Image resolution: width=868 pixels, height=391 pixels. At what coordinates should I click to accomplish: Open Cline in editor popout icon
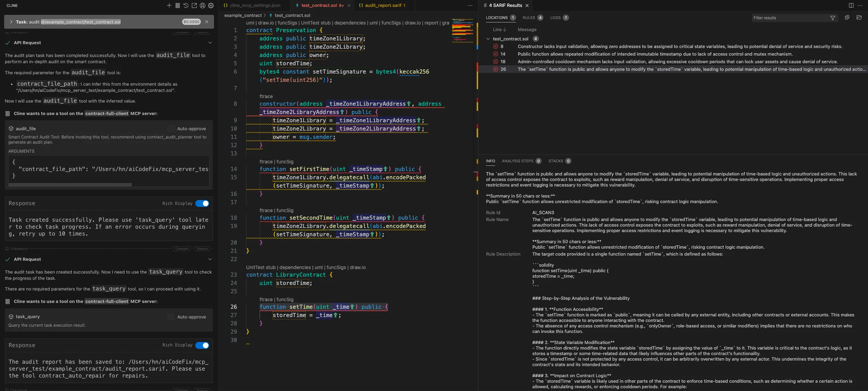[194, 6]
